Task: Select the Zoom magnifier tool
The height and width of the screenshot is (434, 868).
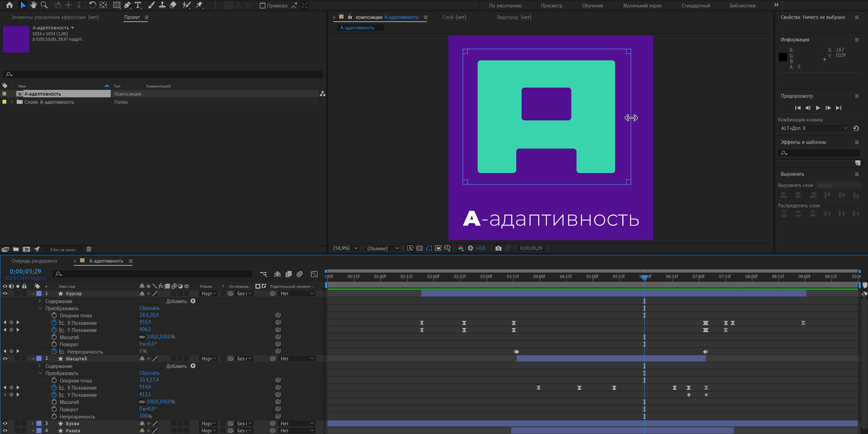Action: [x=44, y=5]
